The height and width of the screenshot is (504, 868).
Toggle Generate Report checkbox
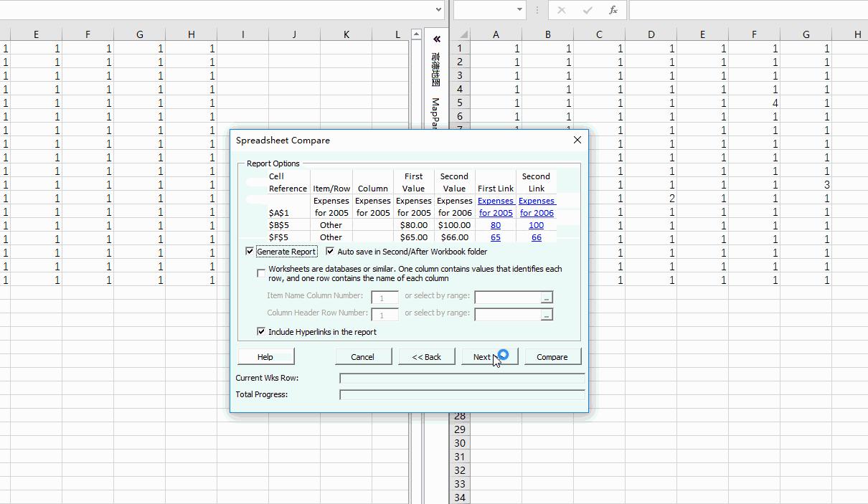[250, 252]
